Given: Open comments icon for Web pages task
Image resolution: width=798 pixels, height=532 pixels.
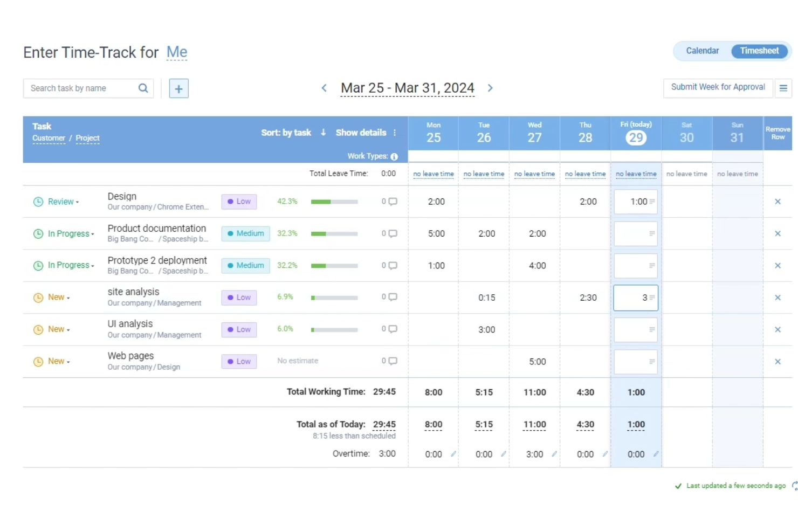Looking at the screenshot, I should tap(393, 361).
